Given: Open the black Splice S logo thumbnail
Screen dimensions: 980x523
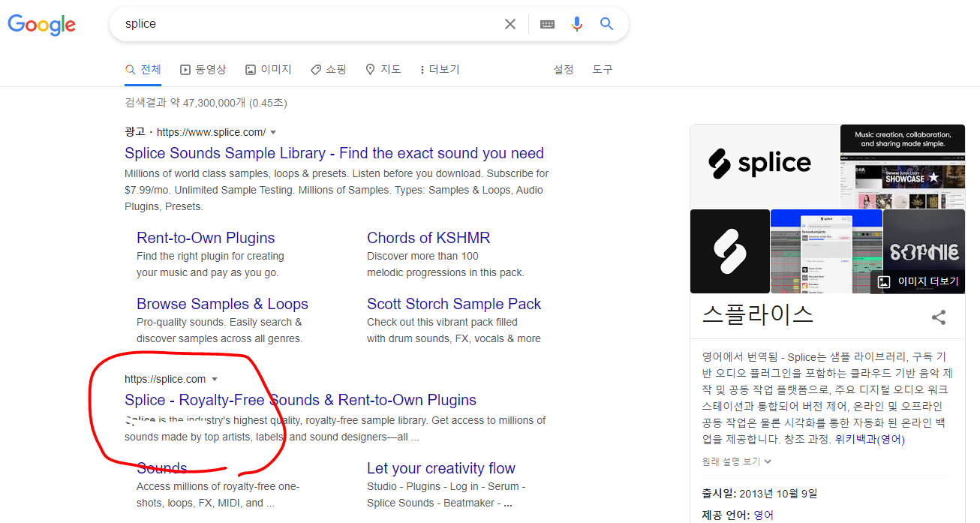Looking at the screenshot, I should pos(730,251).
